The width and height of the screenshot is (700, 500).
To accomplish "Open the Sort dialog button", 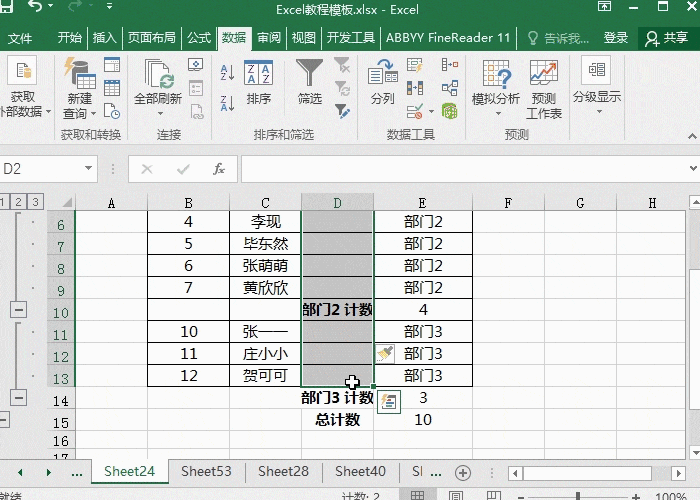I will [258, 83].
